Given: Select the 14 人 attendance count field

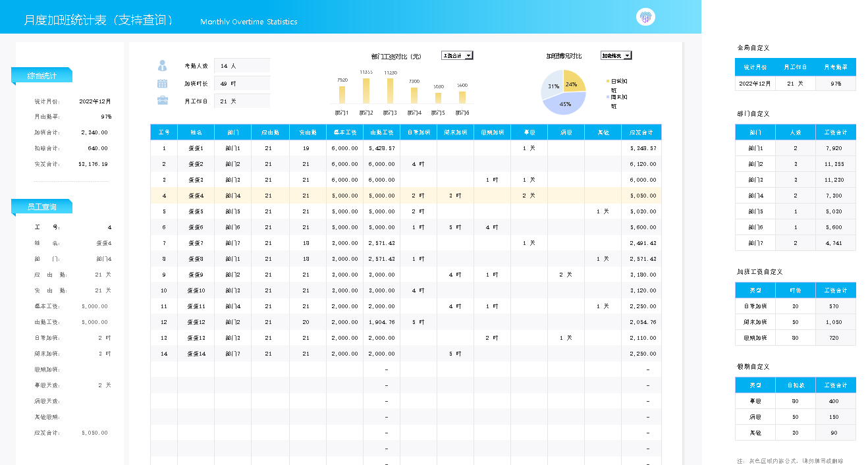Looking at the screenshot, I should (x=242, y=66).
